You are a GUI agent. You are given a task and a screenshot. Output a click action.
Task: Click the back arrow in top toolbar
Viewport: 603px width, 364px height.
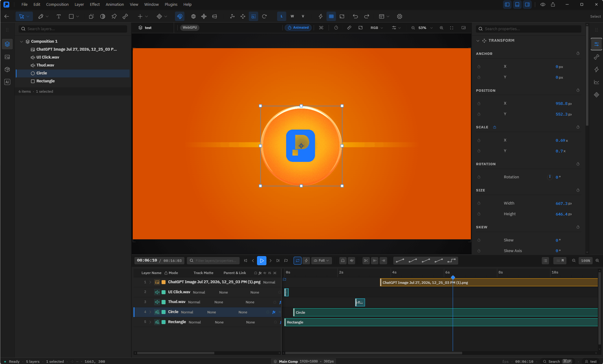click(7, 16)
